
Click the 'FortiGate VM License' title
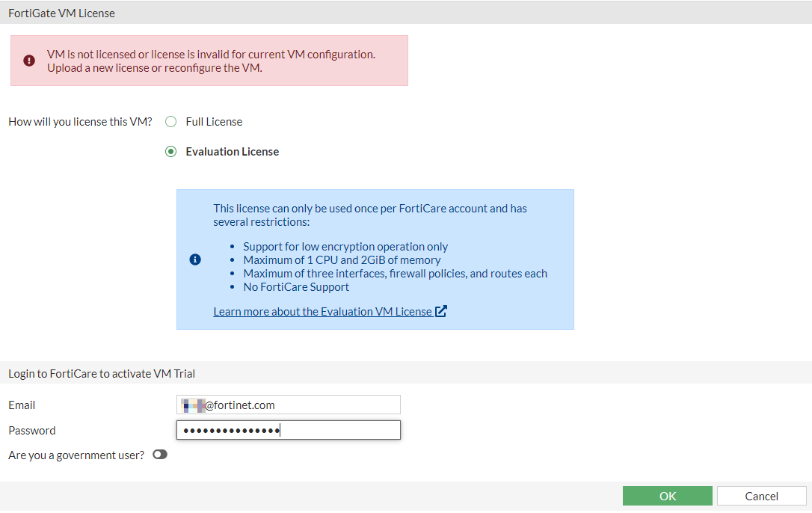pos(61,13)
